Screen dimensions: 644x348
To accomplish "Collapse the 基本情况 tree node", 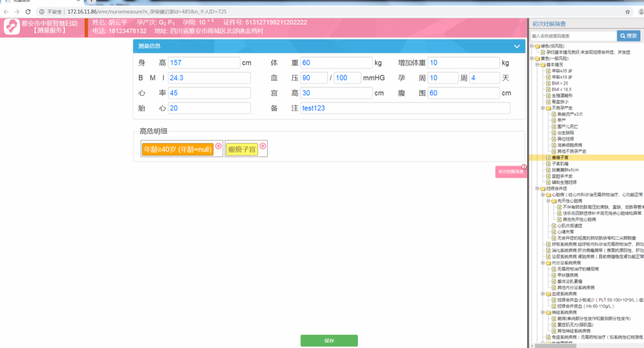I will click(538, 65).
